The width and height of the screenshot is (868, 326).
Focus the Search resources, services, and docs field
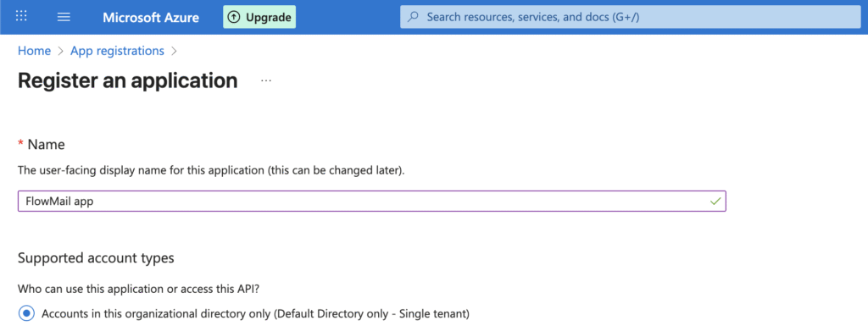[x=631, y=17]
